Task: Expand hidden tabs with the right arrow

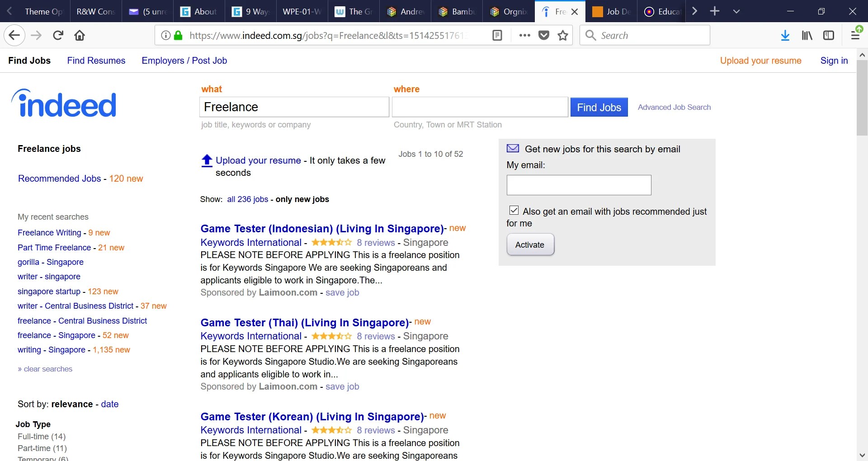Action: click(x=695, y=11)
